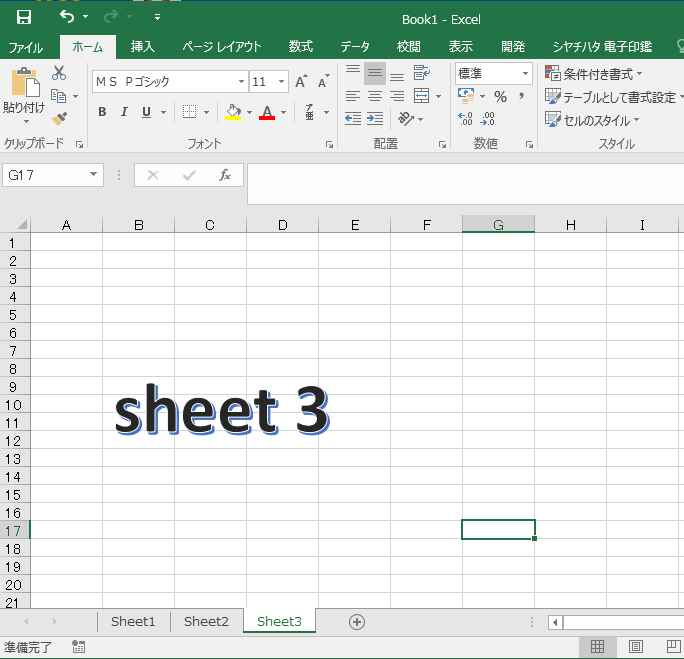Toggle Italic formatting
The image size is (684, 659).
tap(124, 112)
